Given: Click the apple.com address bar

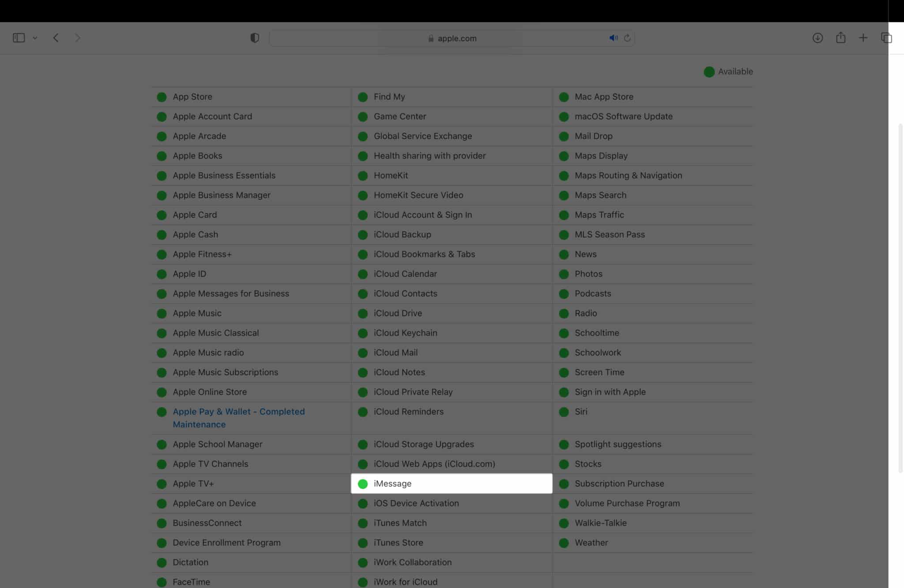Looking at the screenshot, I should pyautogui.click(x=456, y=38).
